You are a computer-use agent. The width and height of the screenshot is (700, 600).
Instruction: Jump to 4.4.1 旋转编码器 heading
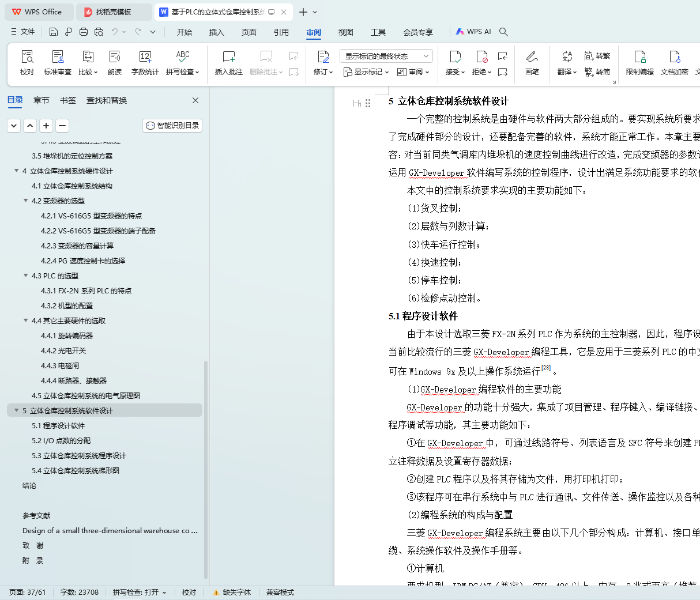coord(66,335)
